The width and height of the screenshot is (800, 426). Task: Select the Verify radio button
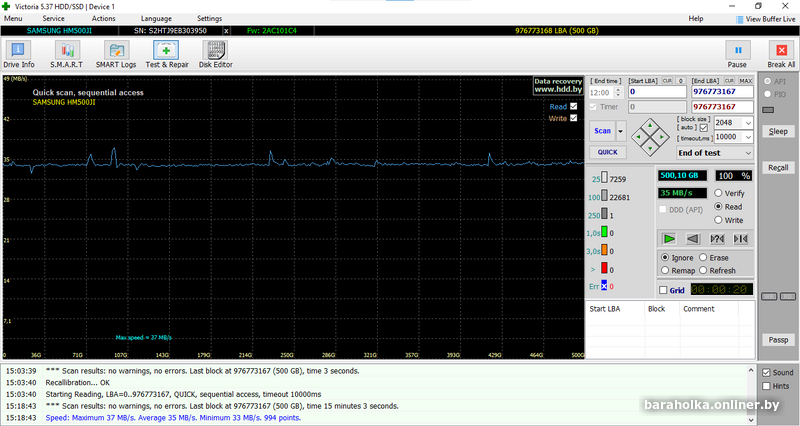click(x=718, y=193)
